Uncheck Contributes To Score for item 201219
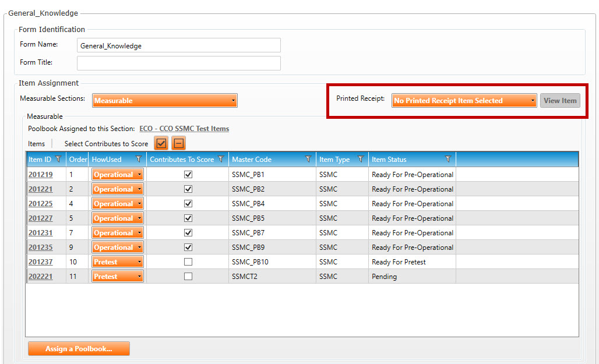Screen dimensions: 599x364 click(x=188, y=174)
